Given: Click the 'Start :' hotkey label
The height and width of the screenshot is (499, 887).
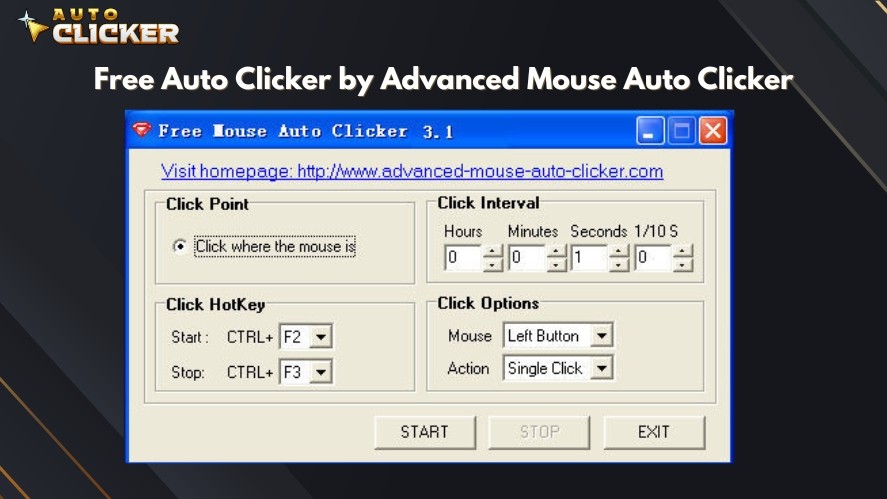Looking at the screenshot, I should click(x=190, y=337).
